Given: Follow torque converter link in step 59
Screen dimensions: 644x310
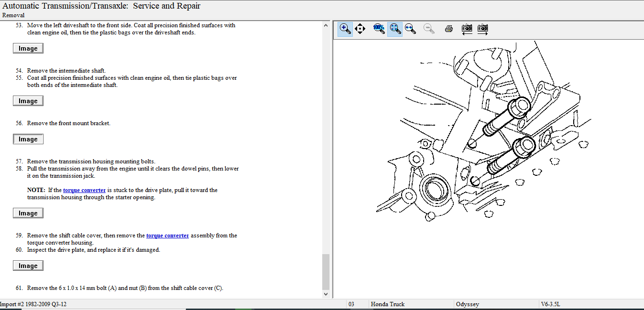Looking at the screenshot, I should pos(167,235).
